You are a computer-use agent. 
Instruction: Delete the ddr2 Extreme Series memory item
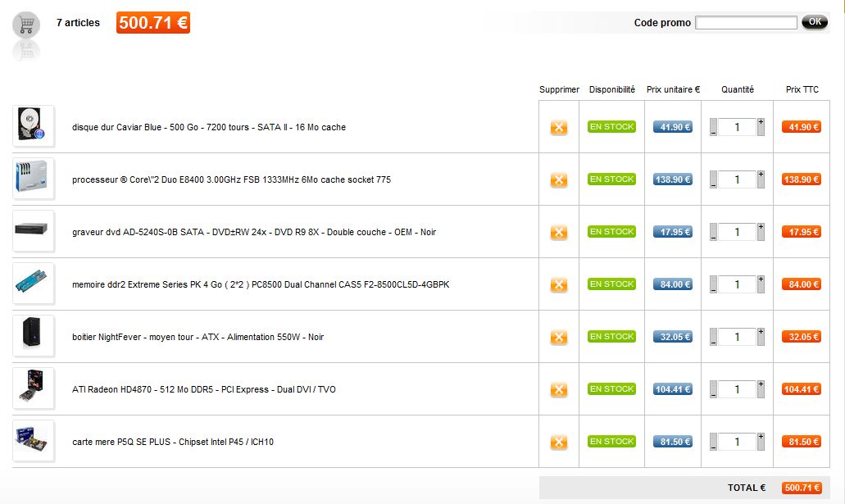(558, 285)
